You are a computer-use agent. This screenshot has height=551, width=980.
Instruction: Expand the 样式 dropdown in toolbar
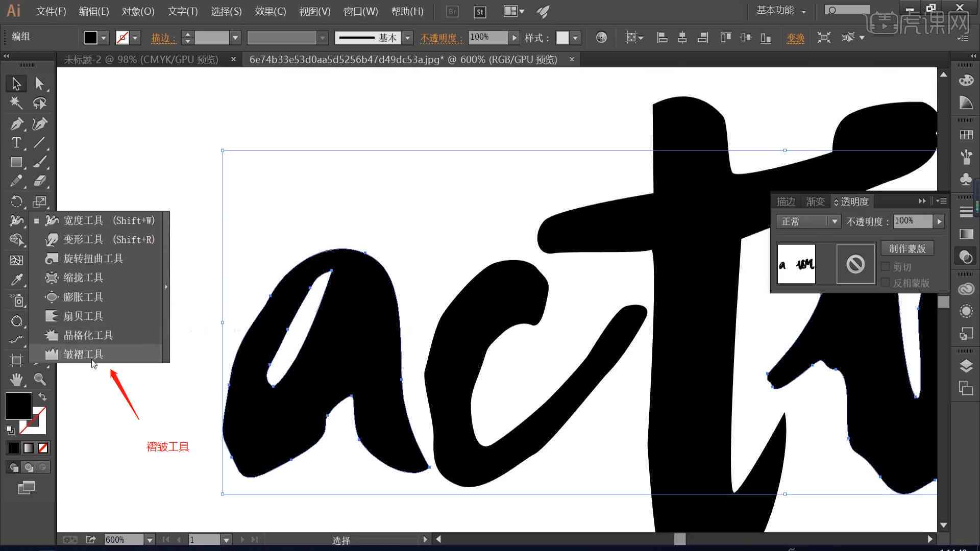coord(575,37)
